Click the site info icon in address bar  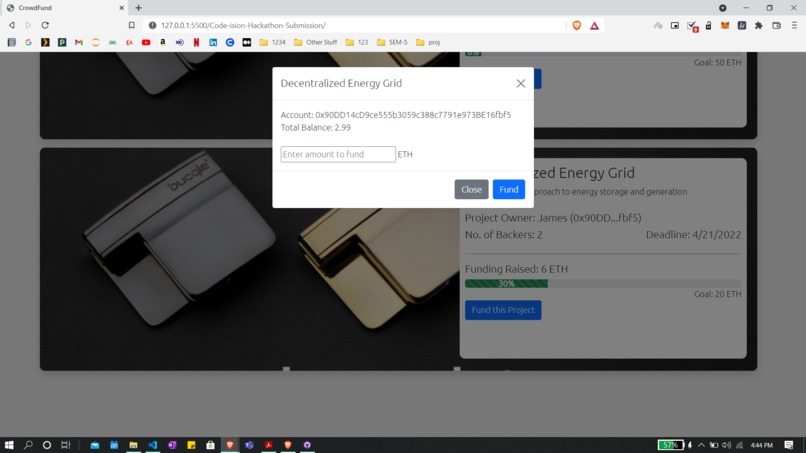tap(152, 25)
